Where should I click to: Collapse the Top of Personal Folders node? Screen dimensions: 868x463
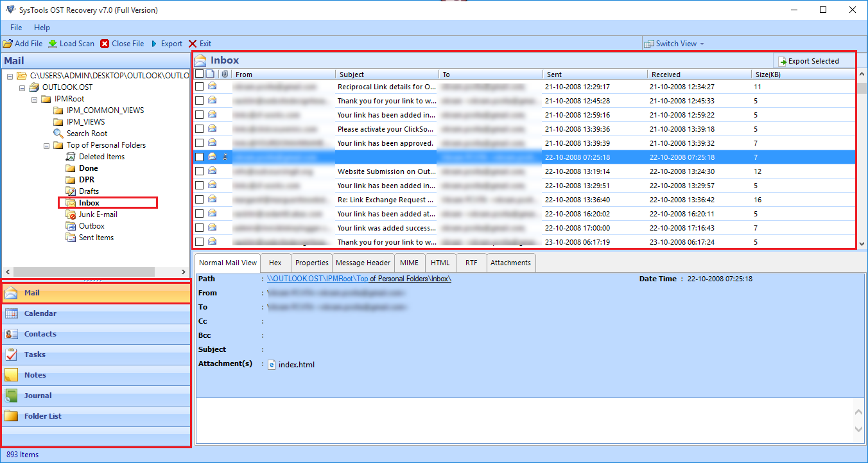[x=46, y=145]
